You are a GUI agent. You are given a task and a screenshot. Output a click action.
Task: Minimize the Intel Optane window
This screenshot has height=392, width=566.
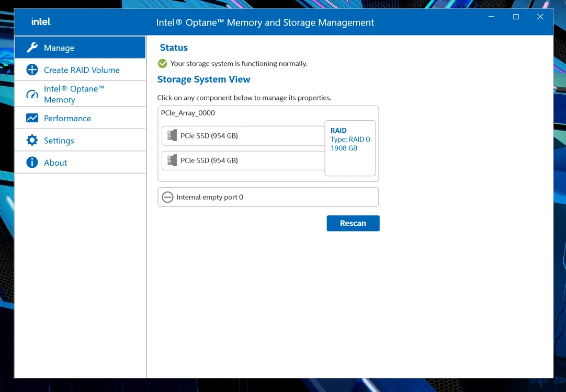coord(491,17)
